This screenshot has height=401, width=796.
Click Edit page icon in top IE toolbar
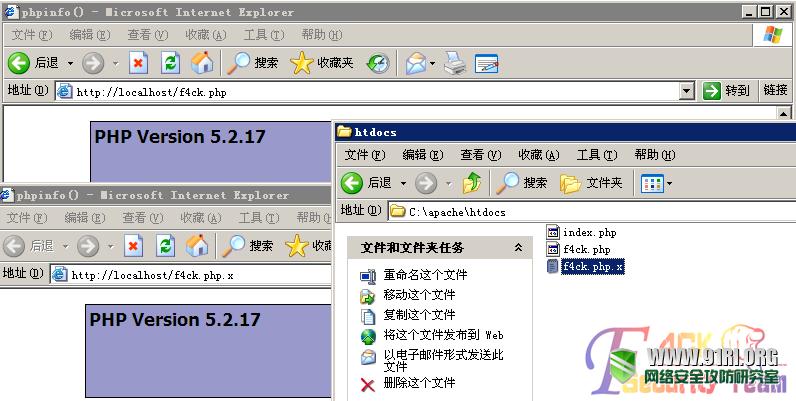point(486,63)
